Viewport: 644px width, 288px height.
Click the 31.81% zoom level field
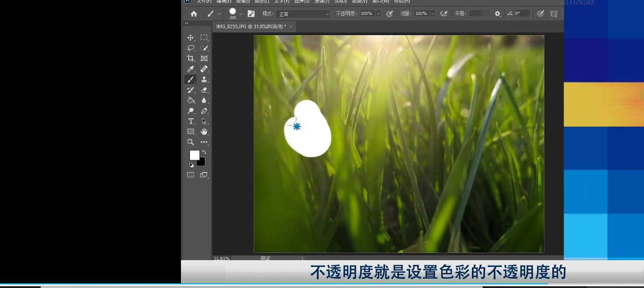pos(222,258)
